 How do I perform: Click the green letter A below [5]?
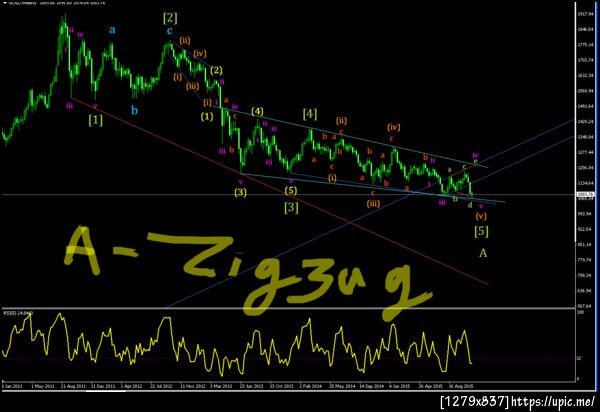click(x=483, y=253)
